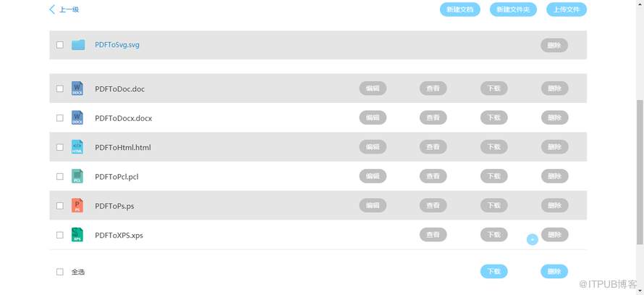Go back using the 上一级 arrow
This screenshot has height=295, width=644.
click(x=52, y=9)
